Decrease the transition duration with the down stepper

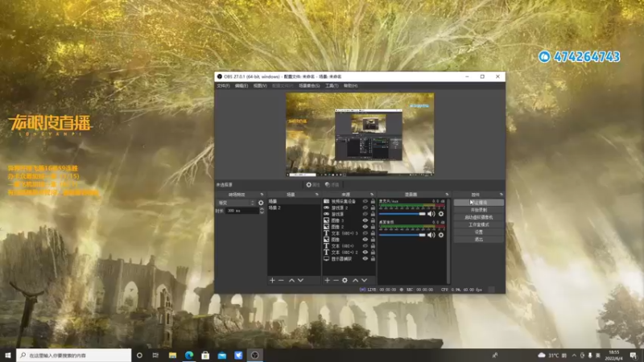[x=262, y=212]
